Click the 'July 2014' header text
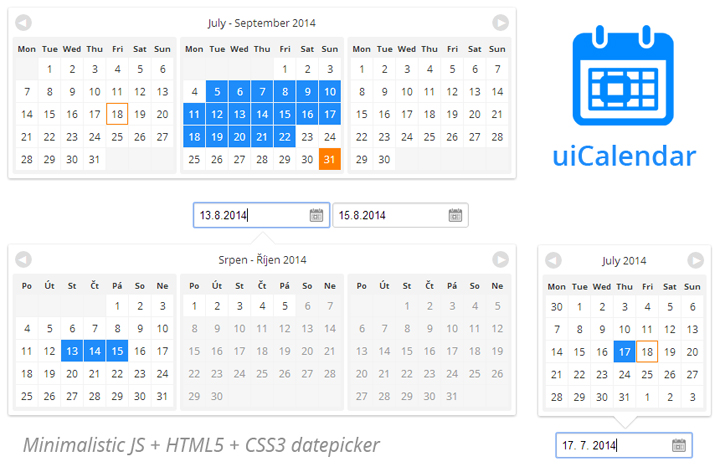 click(x=624, y=261)
